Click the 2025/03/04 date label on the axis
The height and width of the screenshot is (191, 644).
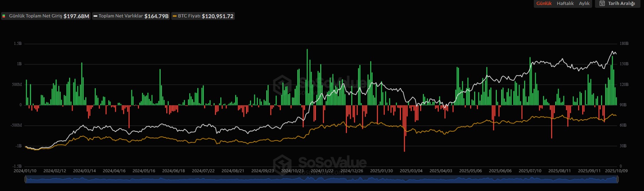click(x=411, y=171)
